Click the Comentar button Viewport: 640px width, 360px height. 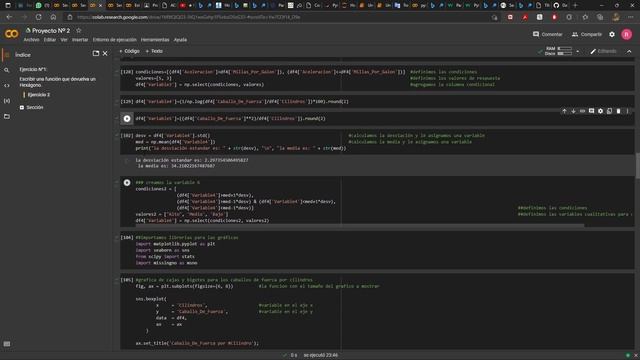click(547, 34)
